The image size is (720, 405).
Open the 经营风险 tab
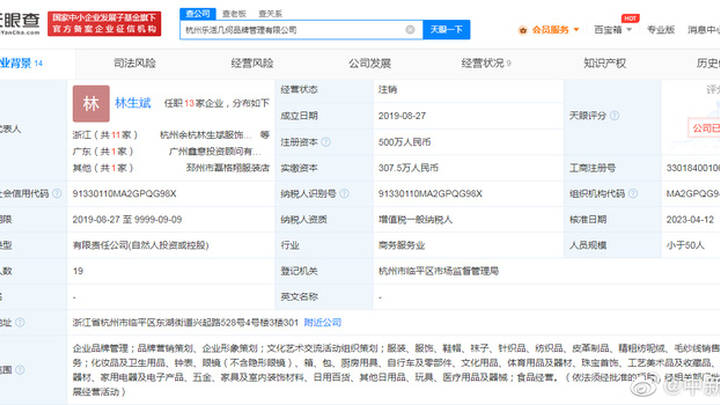pyautogui.click(x=252, y=63)
